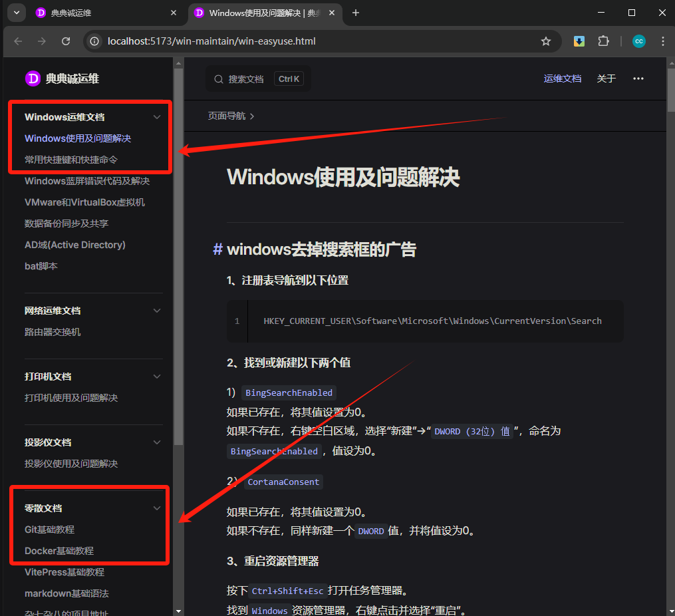This screenshot has width=675, height=616.
Task: Click heading 1、注册表导航到以下位置
Action: (287, 281)
